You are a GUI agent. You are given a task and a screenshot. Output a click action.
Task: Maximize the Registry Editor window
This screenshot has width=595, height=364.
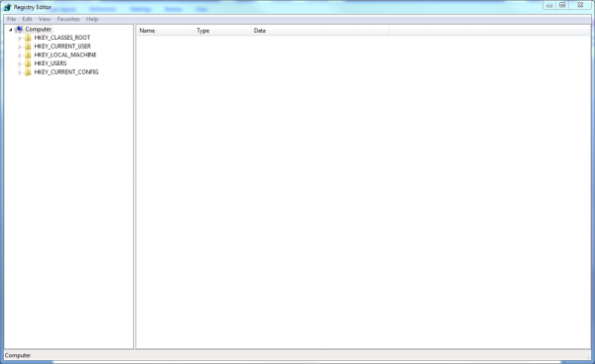click(x=562, y=5)
